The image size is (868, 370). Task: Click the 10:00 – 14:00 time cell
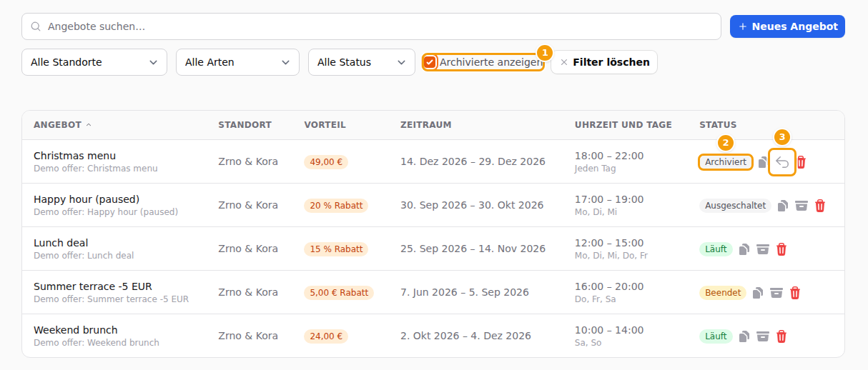point(609,330)
